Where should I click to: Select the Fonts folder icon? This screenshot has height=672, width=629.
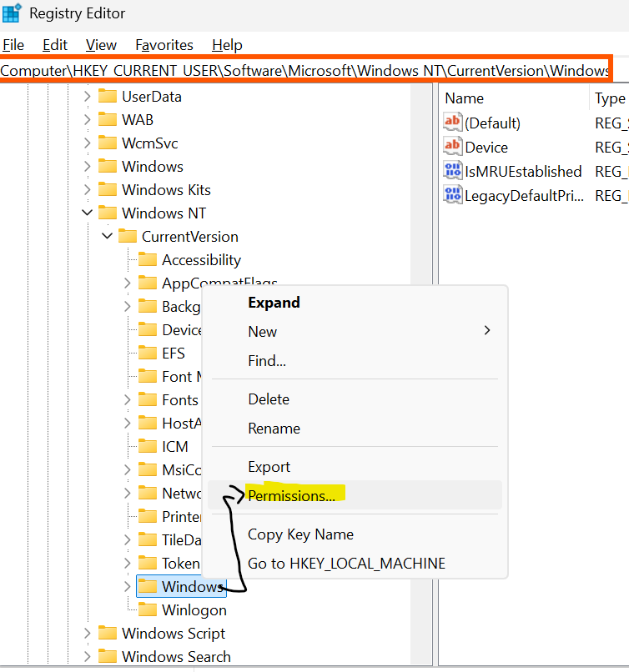[x=148, y=400]
